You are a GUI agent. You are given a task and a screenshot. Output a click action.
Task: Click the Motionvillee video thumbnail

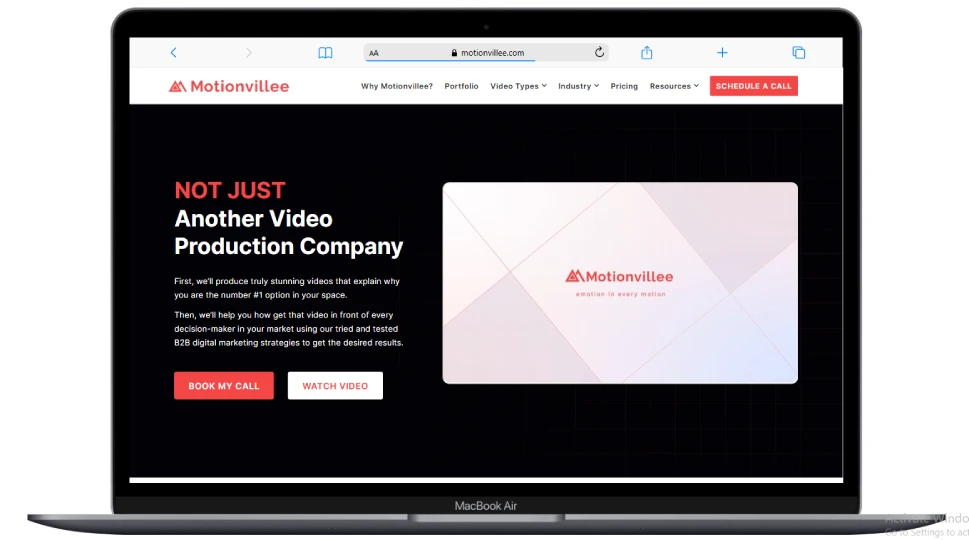click(x=620, y=283)
